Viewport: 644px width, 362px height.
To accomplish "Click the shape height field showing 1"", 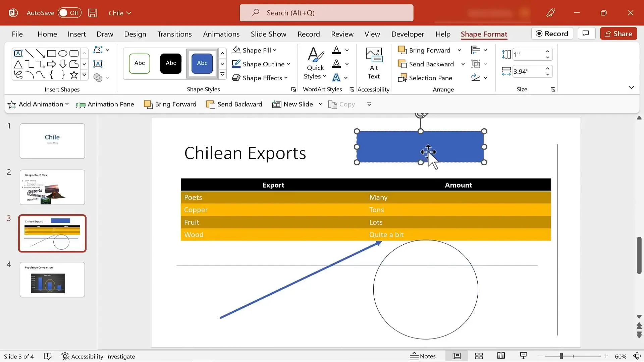I will (528, 54).
